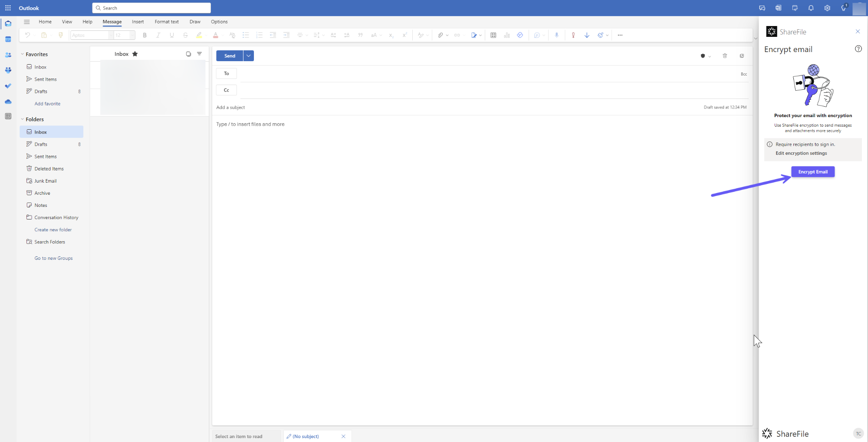Switch to the Draw ribbon tab
Image resolution: width=868 pixels, height=442 pixels.
(195, 22)
